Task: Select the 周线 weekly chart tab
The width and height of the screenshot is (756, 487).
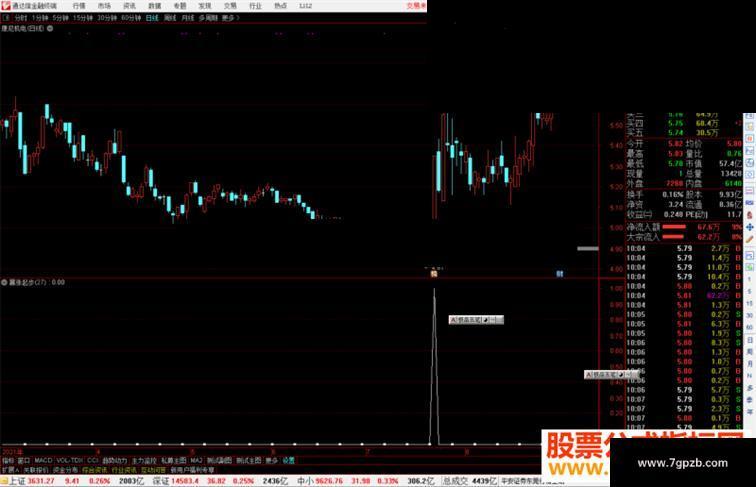Action: pyautogui.click(x=170, y=18)
